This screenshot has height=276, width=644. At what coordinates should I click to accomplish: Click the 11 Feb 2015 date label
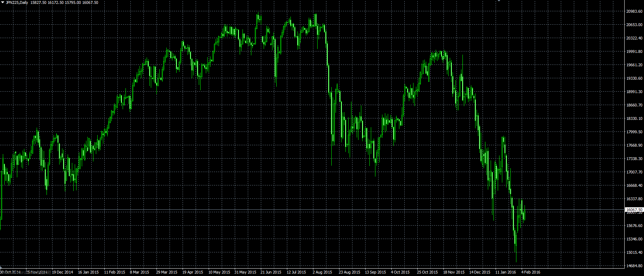[x=115, y=272]
